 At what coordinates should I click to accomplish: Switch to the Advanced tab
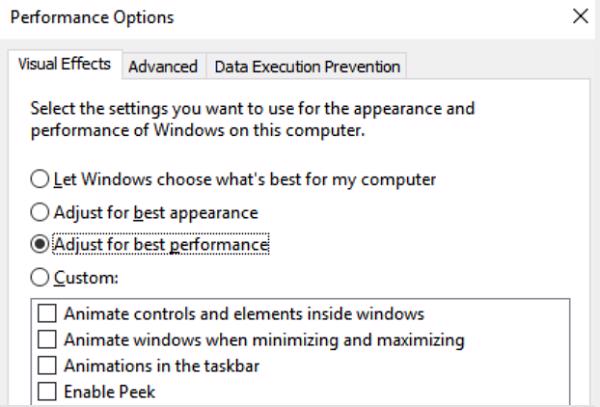tap(163, 67)
